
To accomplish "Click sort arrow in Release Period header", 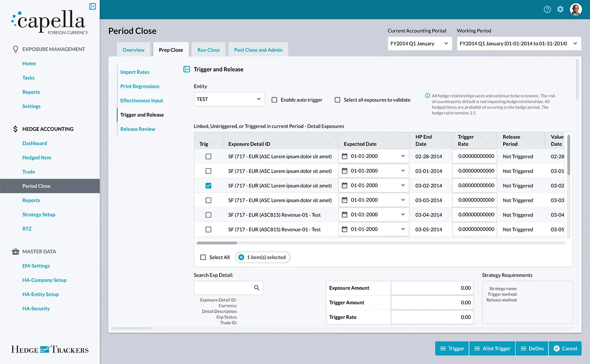I will pos(536,144).
